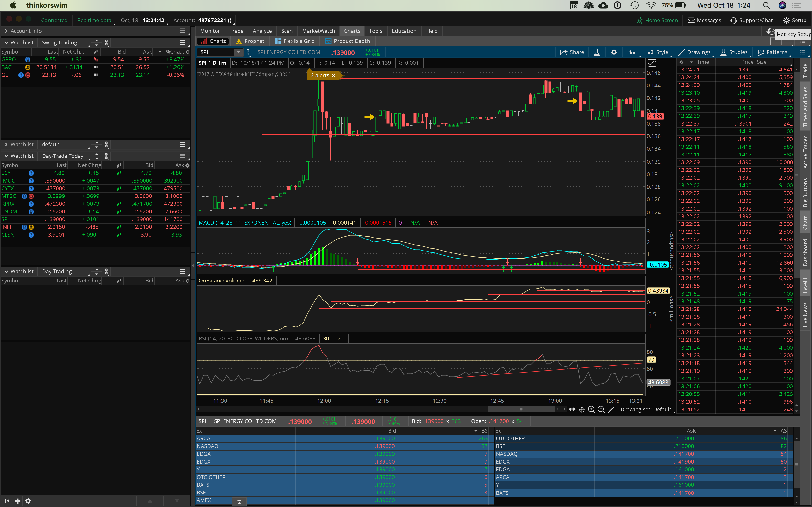Click the Share button

(x=572, y=52)
